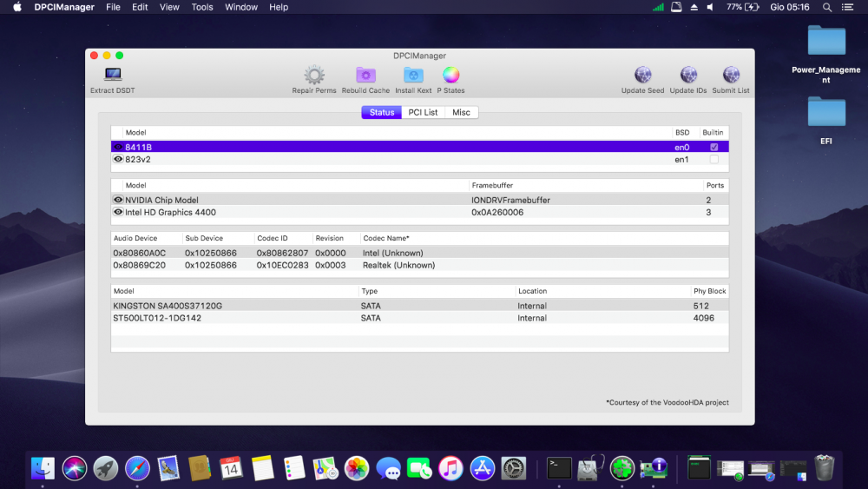This screenshot has width=868, height=489.
Task: Click the Repair Perms gear icon
Action: coord(314,76)
